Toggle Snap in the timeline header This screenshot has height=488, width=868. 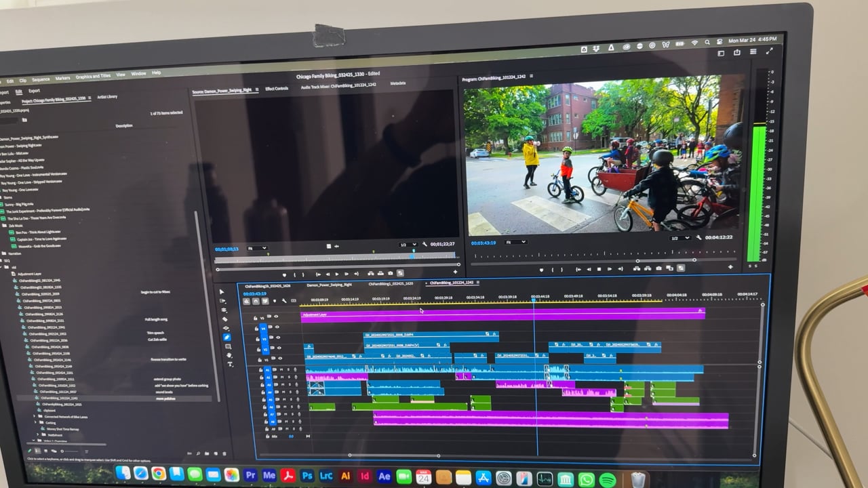tap(256, 301)
